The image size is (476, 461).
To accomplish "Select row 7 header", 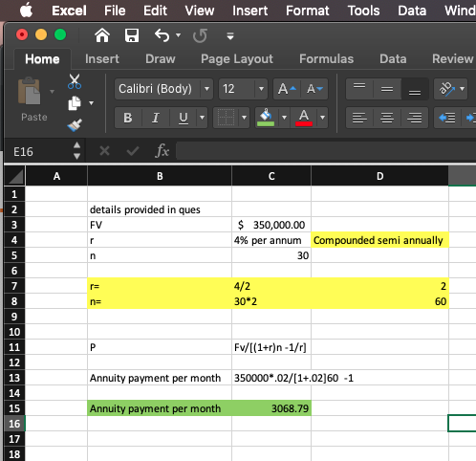I will point(14,286).
